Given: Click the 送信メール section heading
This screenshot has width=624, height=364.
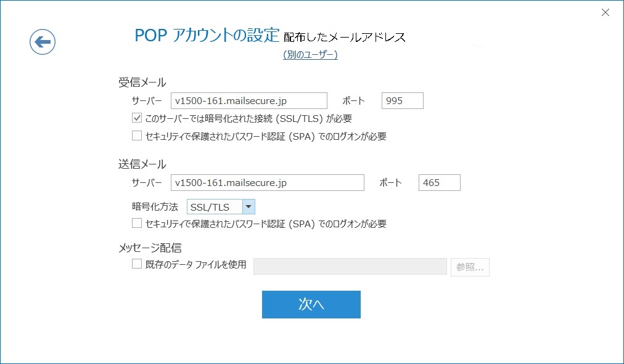Looking at the screenshot, I should [x=142, y=164].
